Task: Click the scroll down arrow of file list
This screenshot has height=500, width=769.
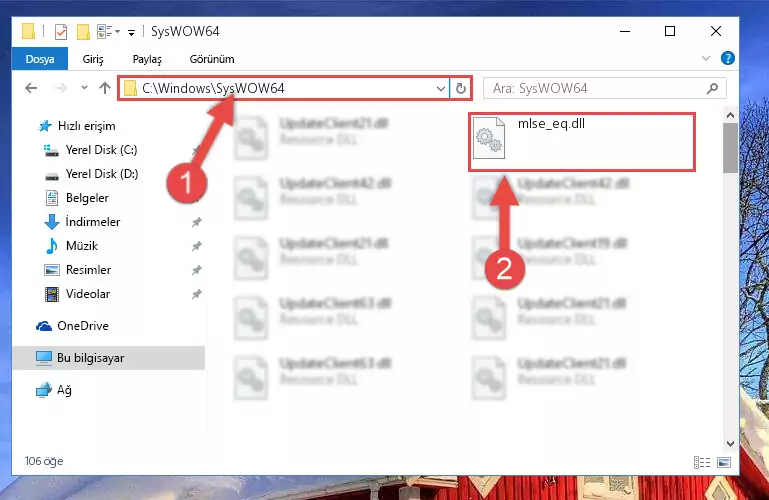Action: click(730, 444)
